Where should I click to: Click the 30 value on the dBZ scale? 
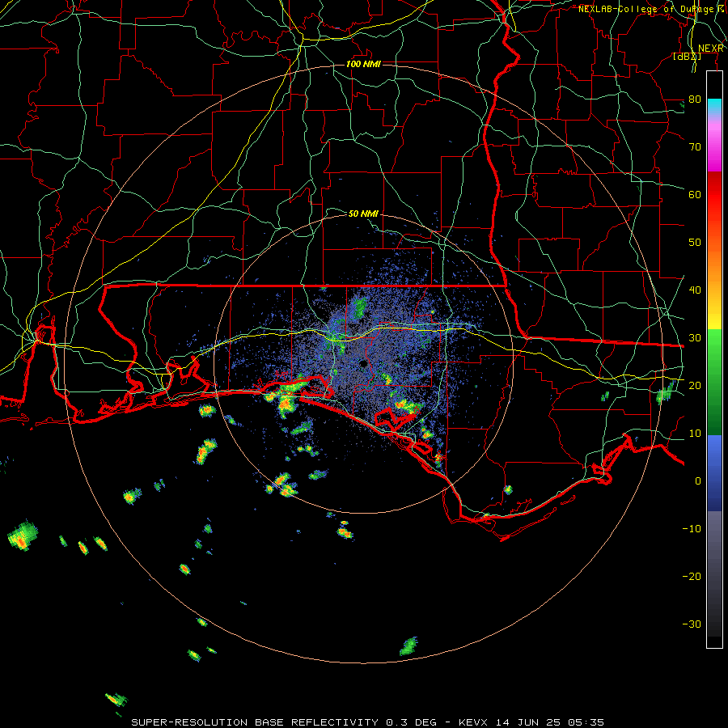(695, 337)
